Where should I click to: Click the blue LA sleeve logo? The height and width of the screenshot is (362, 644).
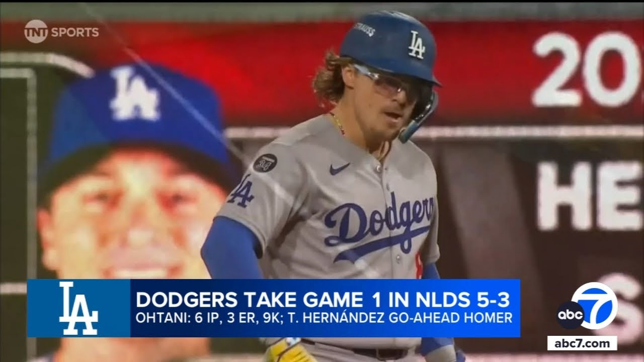[240, 192]
